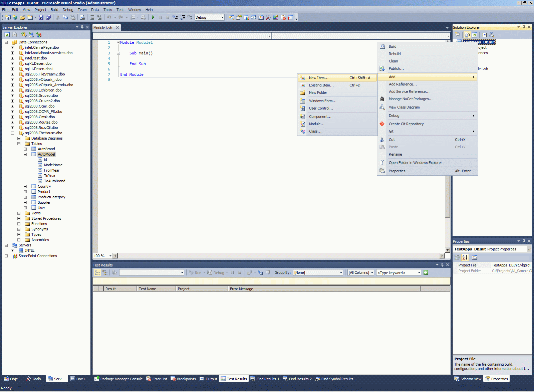Screen dimensions: 534x392
Task: Collapse the AutoModel table node
Action: [25, 154]
